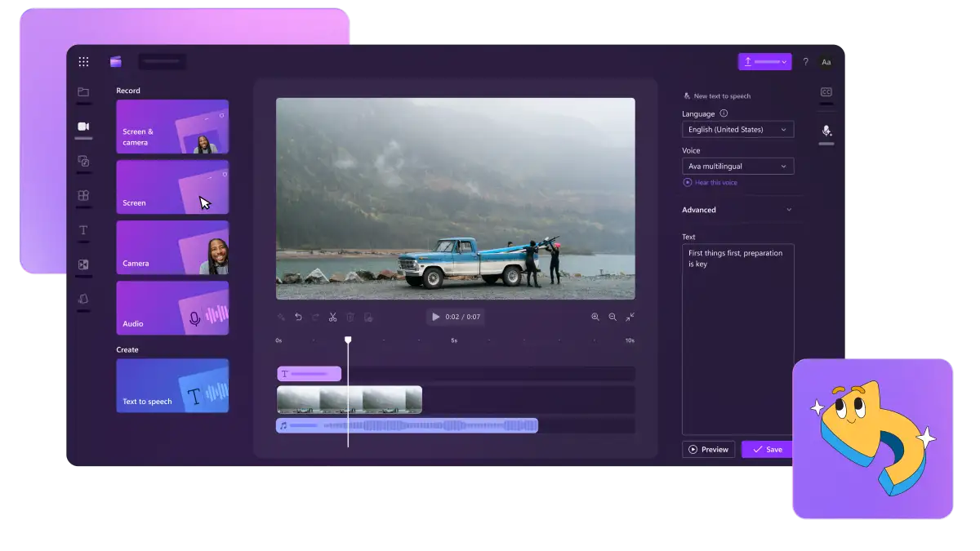Undo the last edit

(x=298, y=317)
